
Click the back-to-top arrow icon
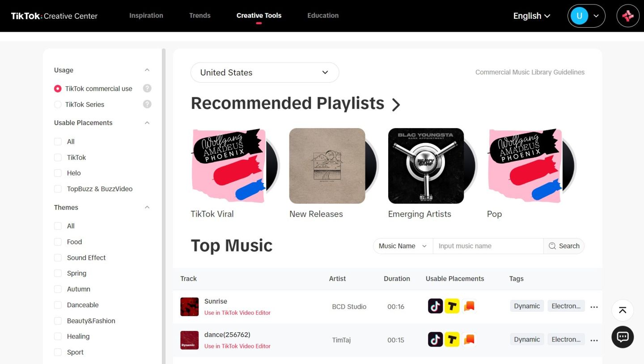point(623,310)
